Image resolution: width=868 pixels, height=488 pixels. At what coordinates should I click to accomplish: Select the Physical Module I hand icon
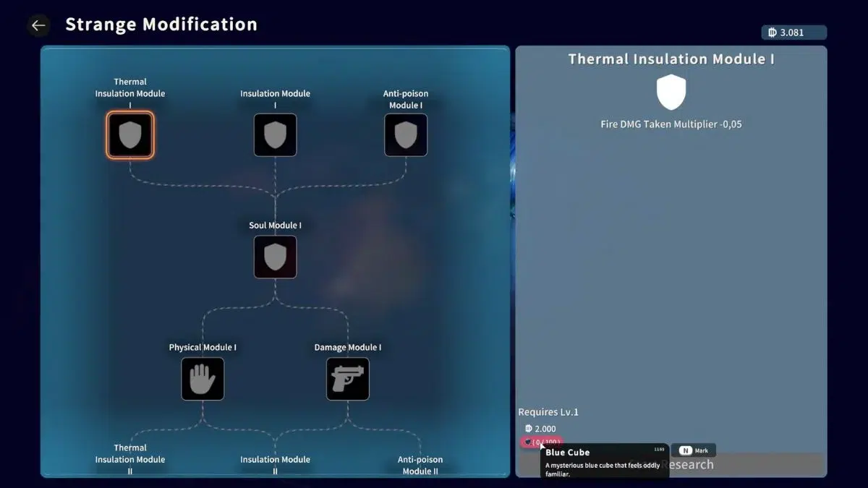coord(203,379)
